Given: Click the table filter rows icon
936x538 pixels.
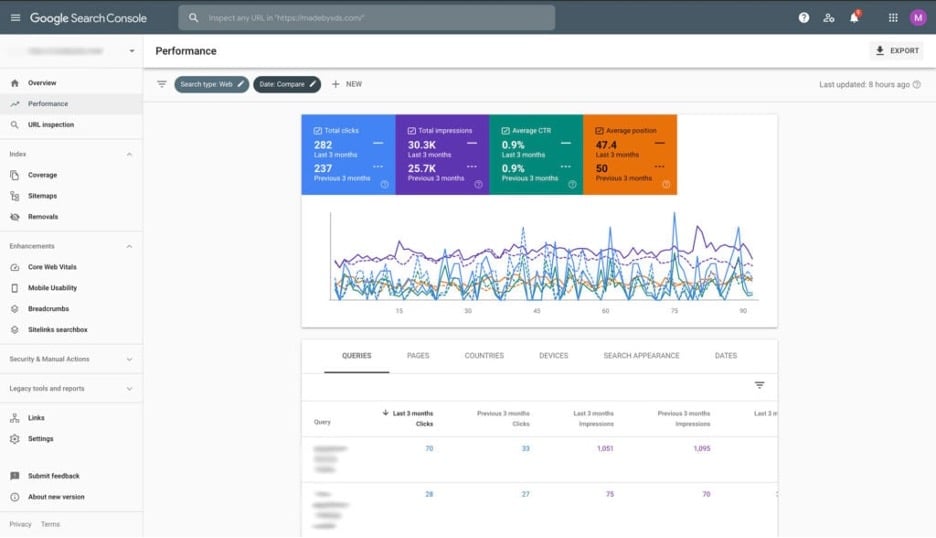Looking at the screenshot, I should (759, 385).
